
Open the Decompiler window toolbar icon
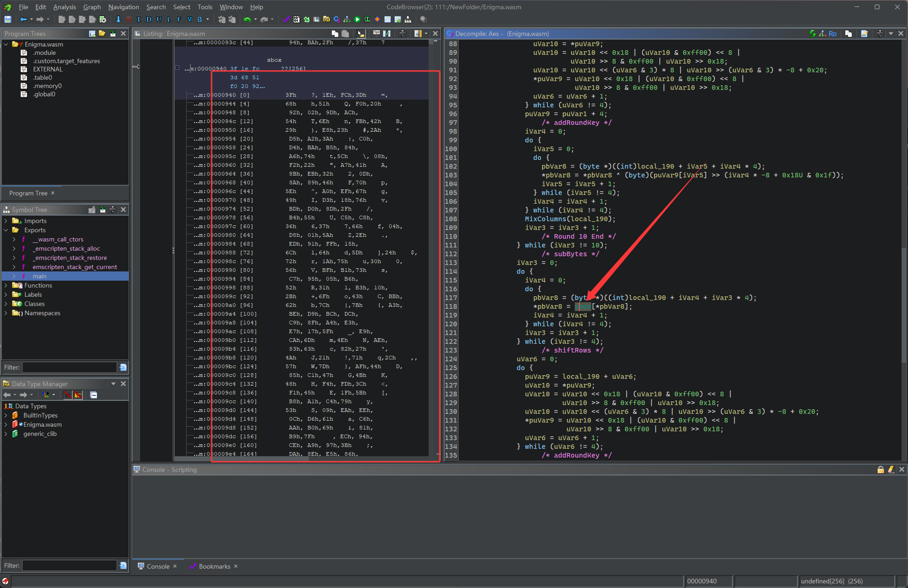point(337,19)
